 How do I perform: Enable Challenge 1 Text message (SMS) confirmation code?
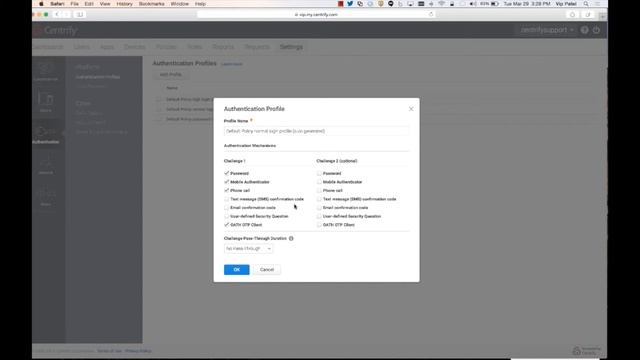227,199
